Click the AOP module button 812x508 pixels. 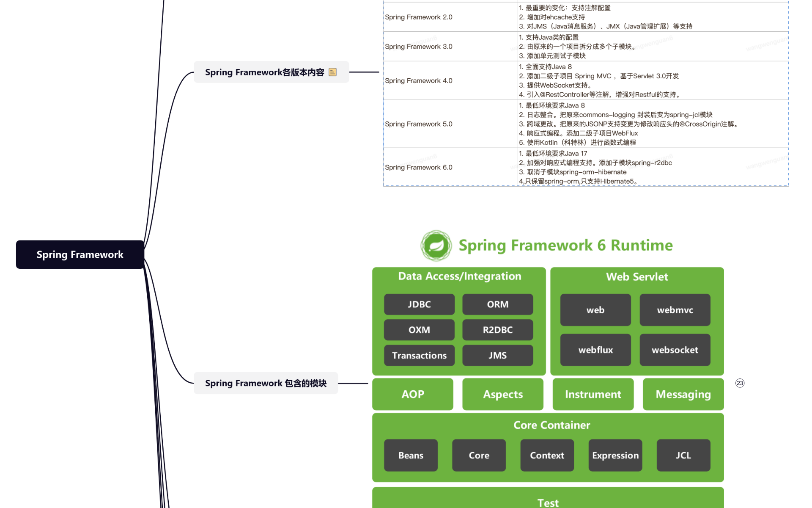coord(412,394)
